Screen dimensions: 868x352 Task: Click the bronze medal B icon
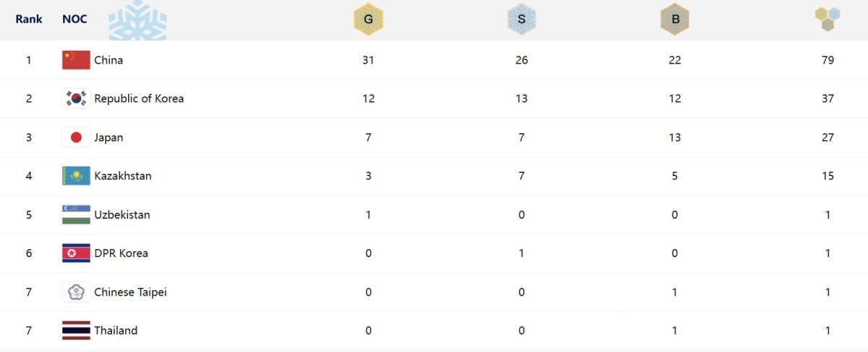(x=675, y=20)
